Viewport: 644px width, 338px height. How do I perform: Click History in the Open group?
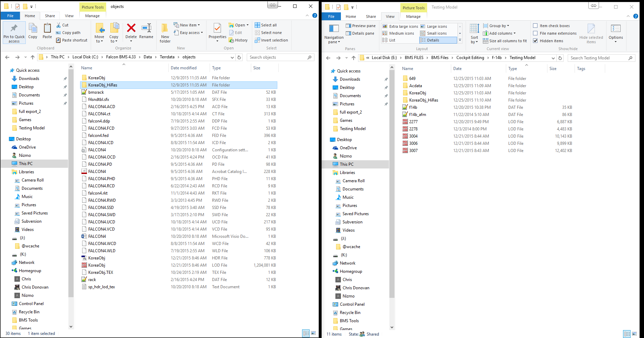[x=238, y=40]
